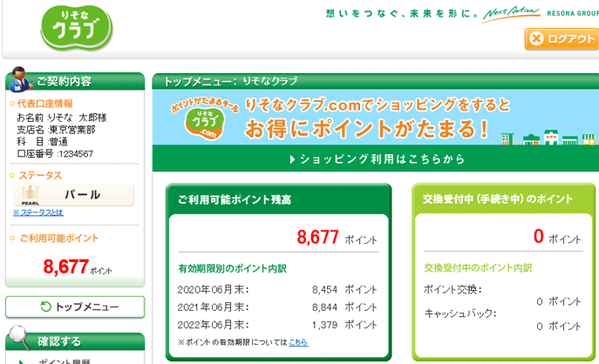
Task: Open ショッピング利用はこちらから bar
Action: pyautogui.click(x=376, y=158)
